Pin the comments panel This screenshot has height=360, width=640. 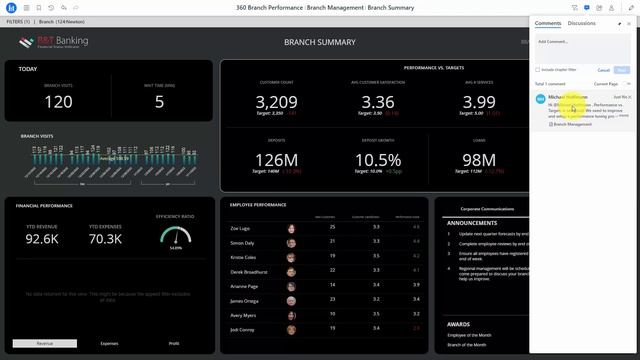click(620, 24)
